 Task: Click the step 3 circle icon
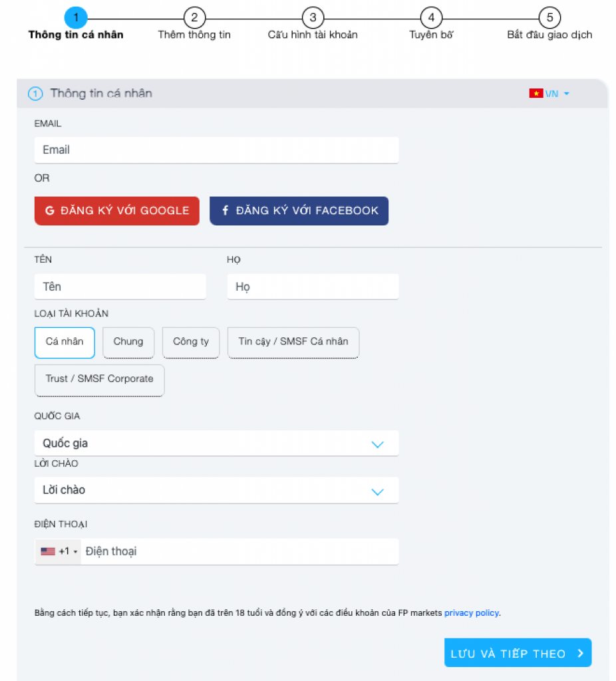[x=313, y=18]
